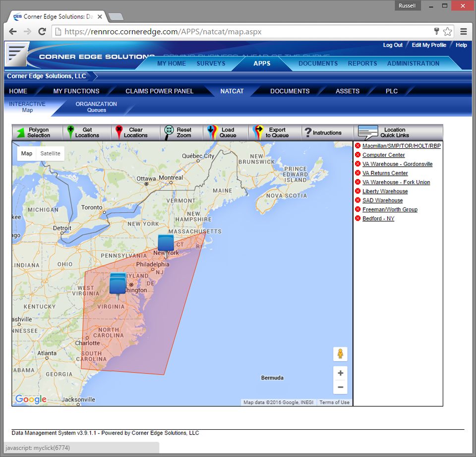The width and height of the screenshot is (476, 457).
Task: Go back in browser history
Action: [x=13, y=31]
